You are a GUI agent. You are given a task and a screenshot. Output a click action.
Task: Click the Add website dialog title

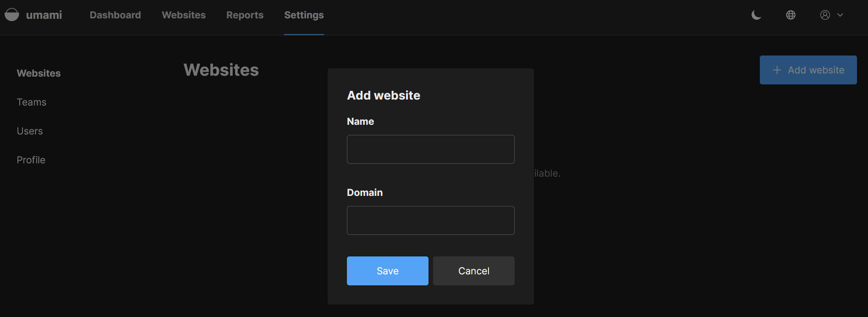click(x=384, y=95)
